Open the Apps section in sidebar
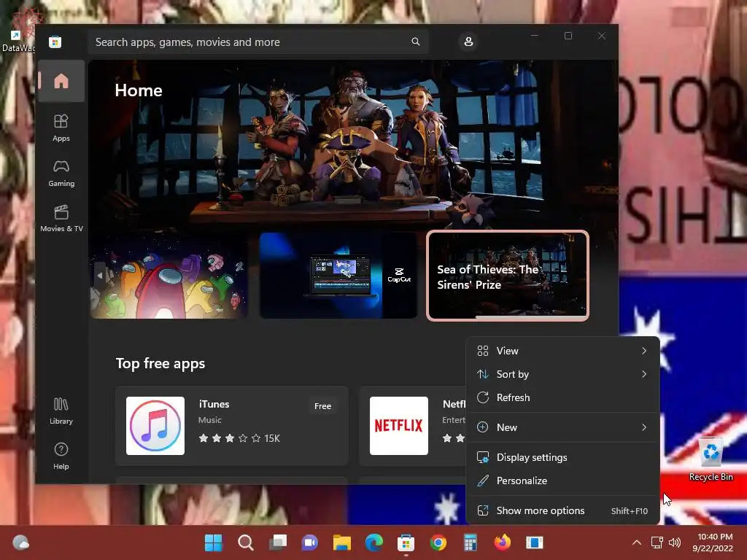Viewport: 747px width, 560px height. [x=61, y=128]
